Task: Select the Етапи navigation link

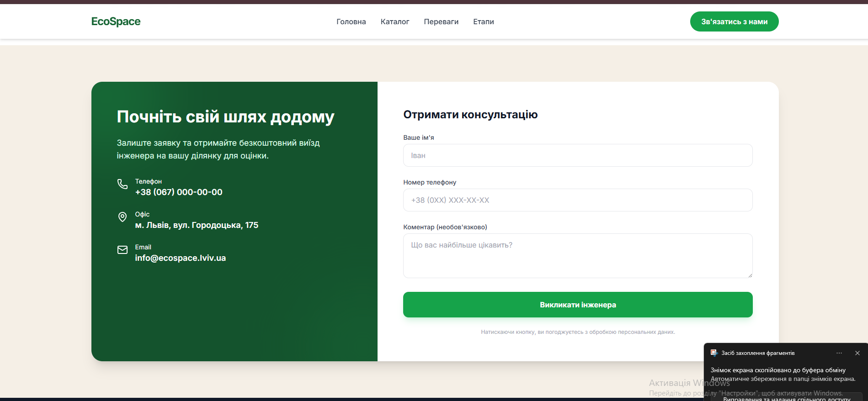Action: (x=484, y=21)
